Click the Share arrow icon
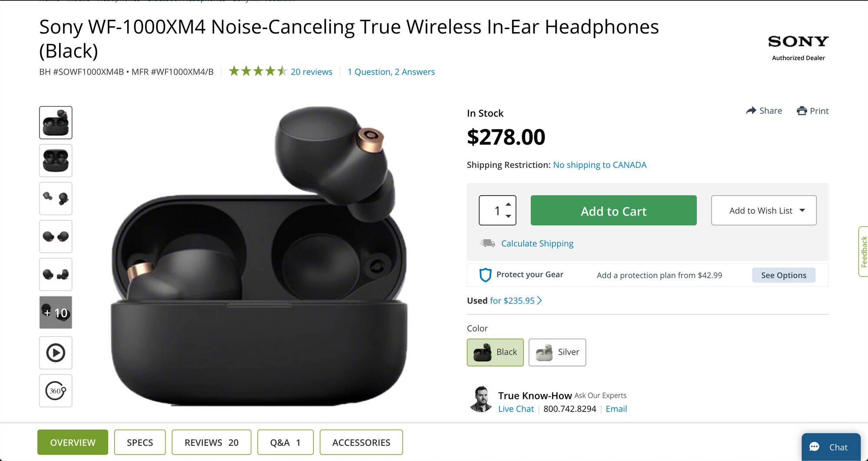 click(x=751, y=111)
